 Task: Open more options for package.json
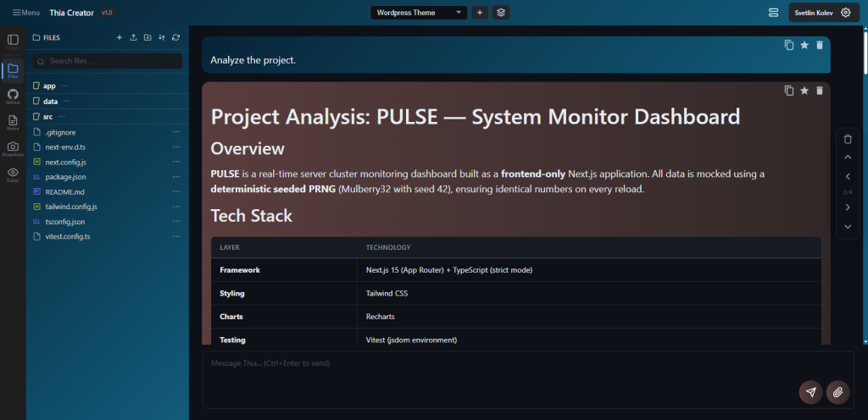tap(176, 177)
